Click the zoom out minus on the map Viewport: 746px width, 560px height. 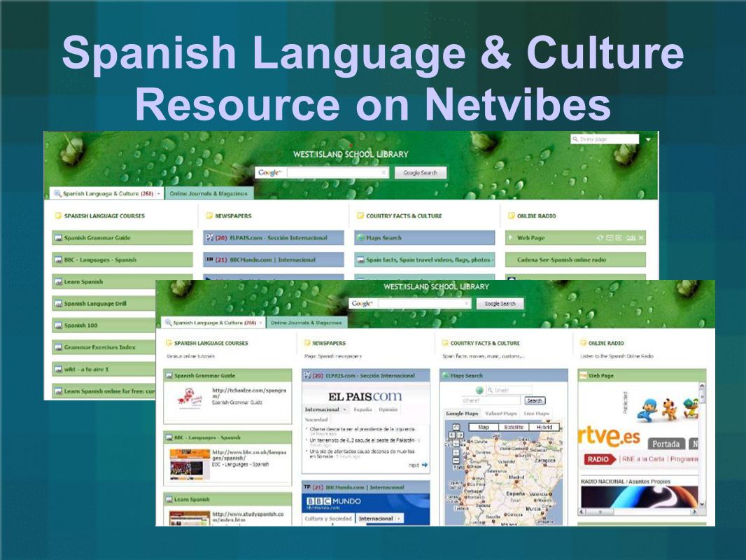[x=456, y=461]
